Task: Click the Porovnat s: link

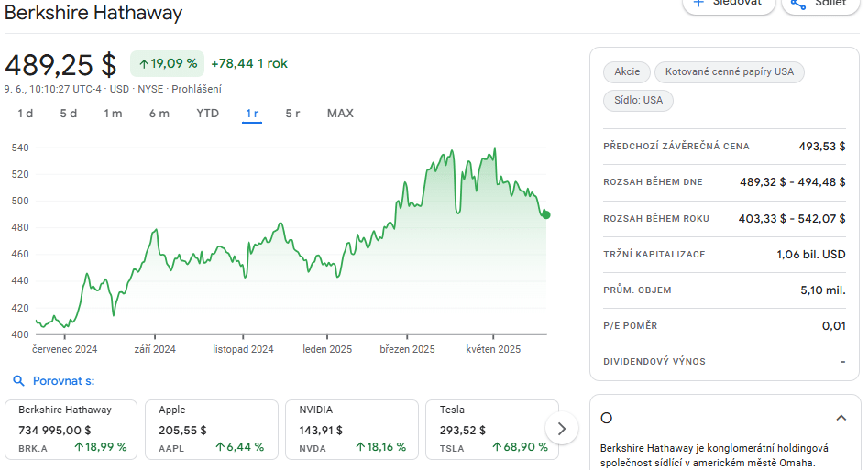Action: [63, 381]
